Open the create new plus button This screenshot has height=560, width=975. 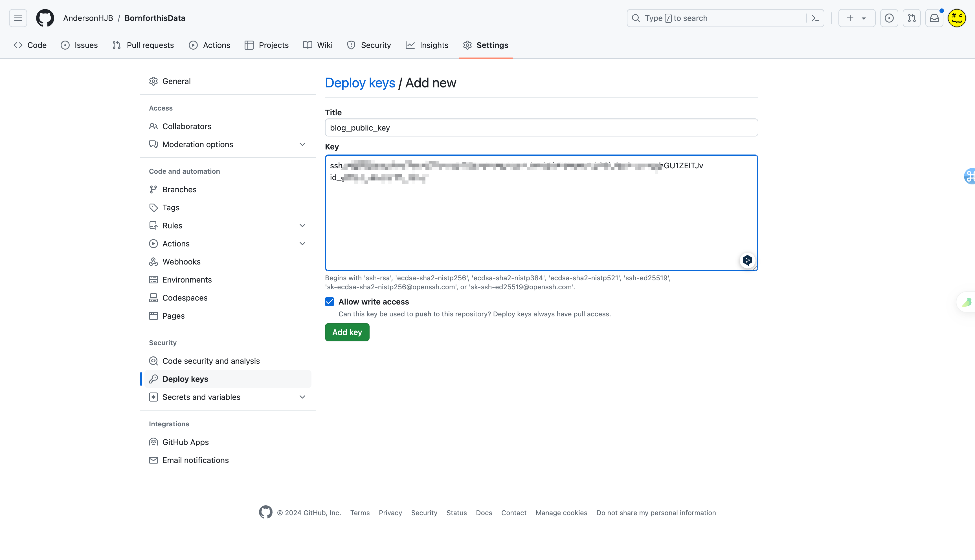(x=850, y=18)
